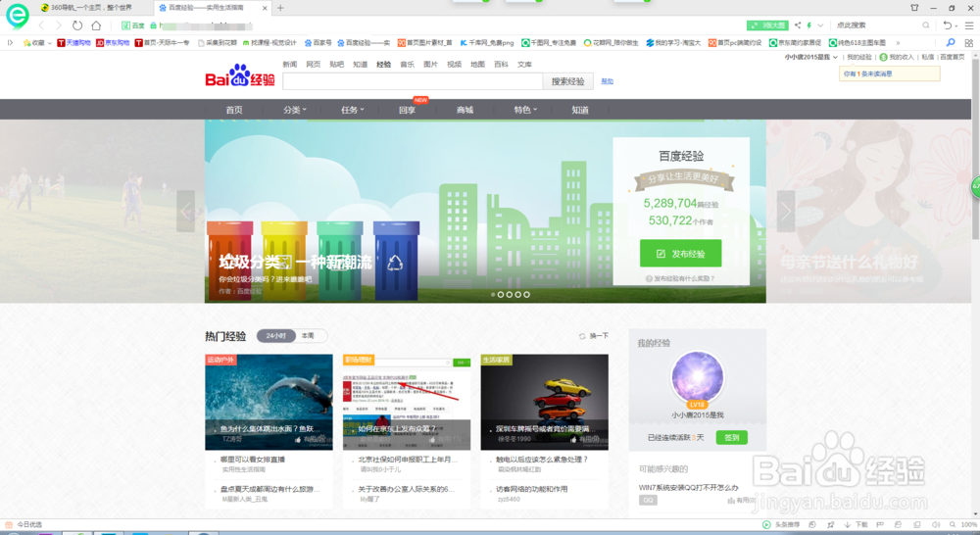Screen dimensions: 980x535
Task: Go to browser home page icon
Action: (x=96, y=25)
